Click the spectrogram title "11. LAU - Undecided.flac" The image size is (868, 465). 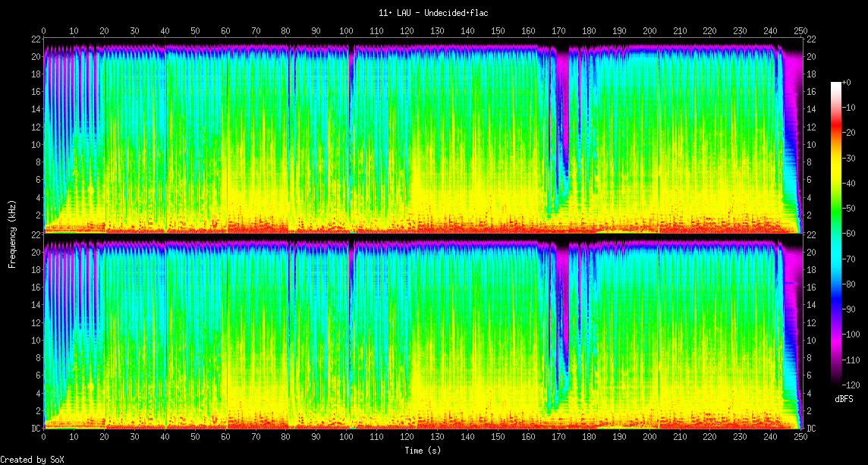[x=434, y=13]
